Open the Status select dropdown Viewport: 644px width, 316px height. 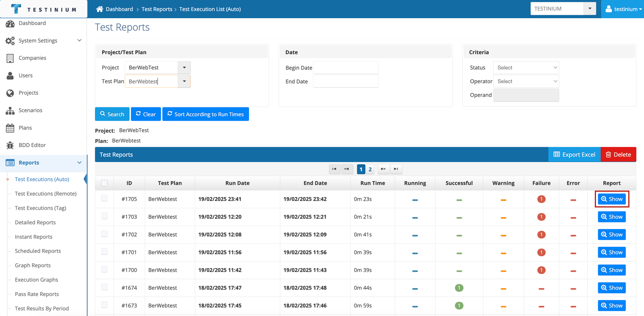pyautogui.click(x=526, y=67)
